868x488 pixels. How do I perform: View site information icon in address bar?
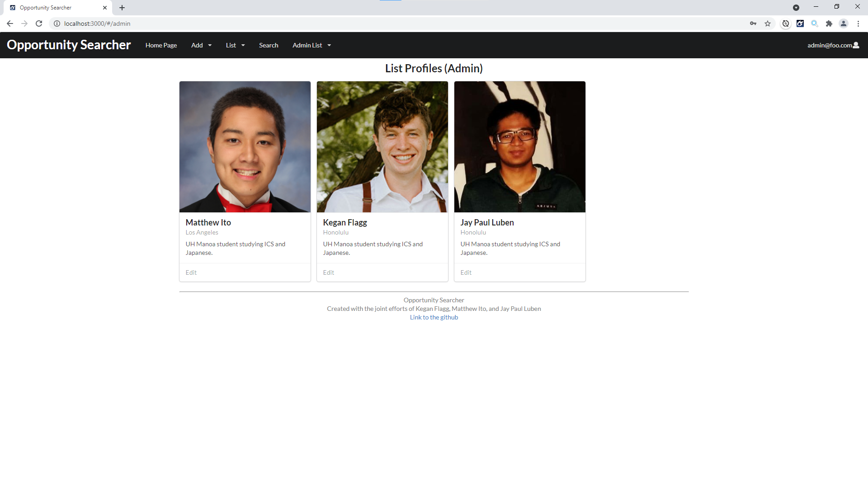tap(57, 23)
